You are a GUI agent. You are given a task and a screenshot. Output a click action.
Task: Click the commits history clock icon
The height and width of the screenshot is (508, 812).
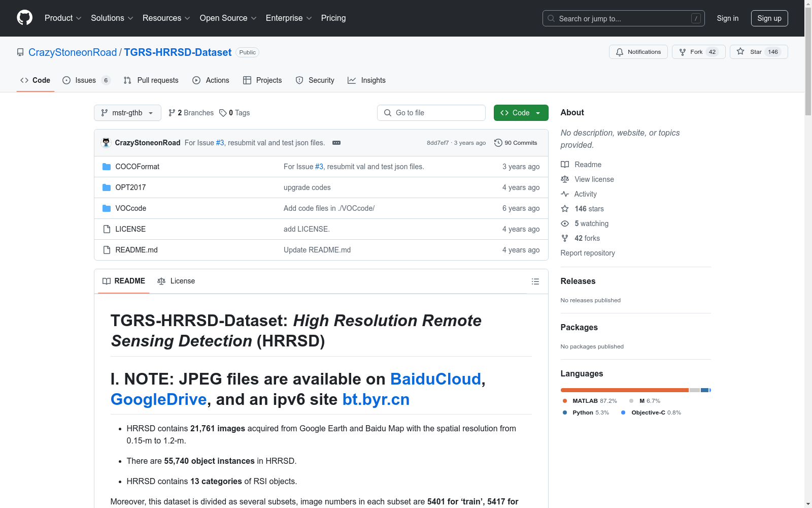(x=498, y=143)
